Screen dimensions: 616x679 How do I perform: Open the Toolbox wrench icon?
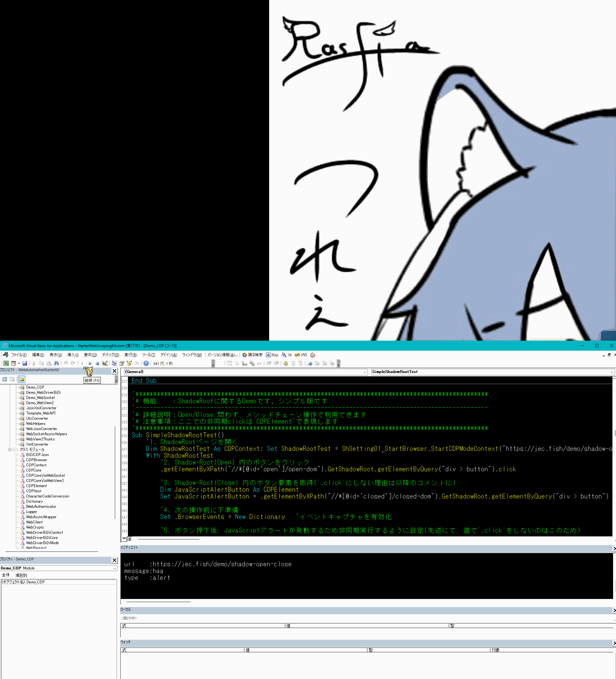pos(137,363)
